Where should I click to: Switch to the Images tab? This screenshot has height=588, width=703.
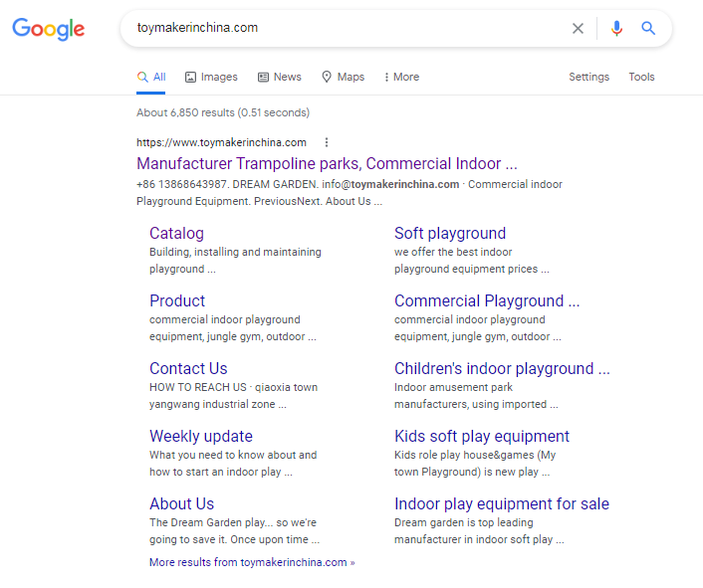pos(211,77)
